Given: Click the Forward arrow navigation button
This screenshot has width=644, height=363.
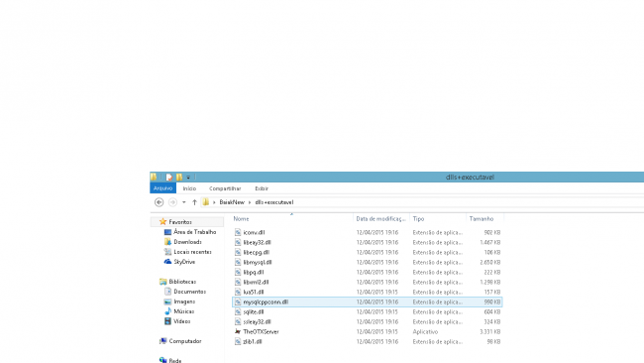Looking at the screenshot, I should click(172, 202).
